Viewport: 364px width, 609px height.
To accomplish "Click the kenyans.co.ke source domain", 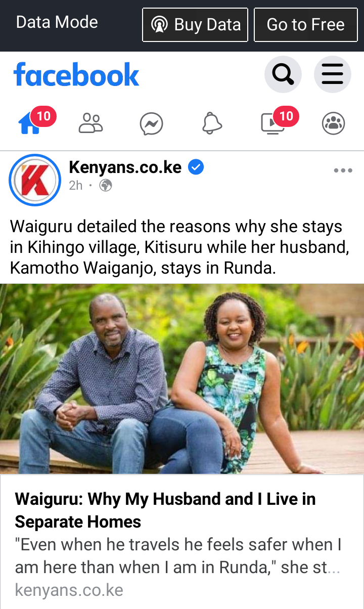I will pyautogui.click(x=69, y=590).
